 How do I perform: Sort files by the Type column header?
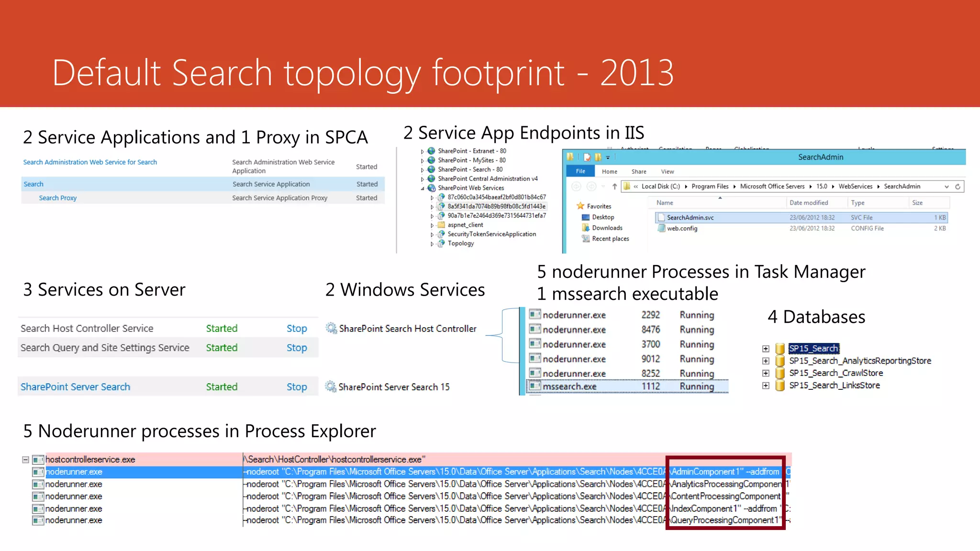point(878,203)
